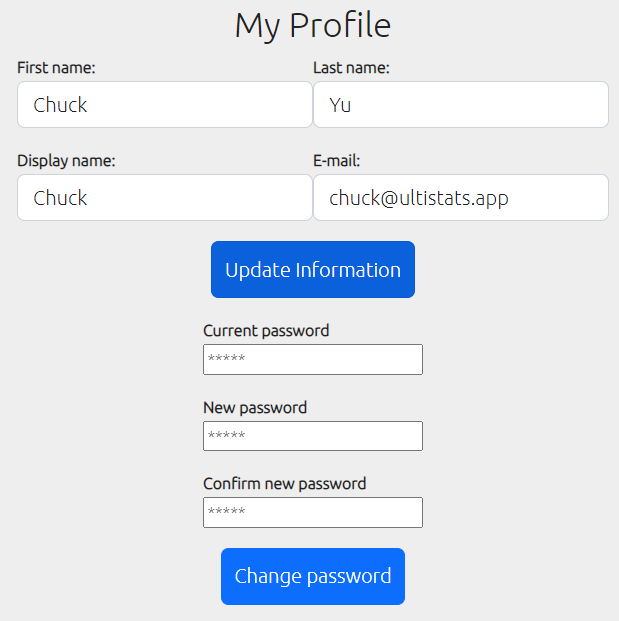Focus the E-mail field with chuck@ultistats.app
The width and height of the screenshot is (619, 621).
pos(461,198)
